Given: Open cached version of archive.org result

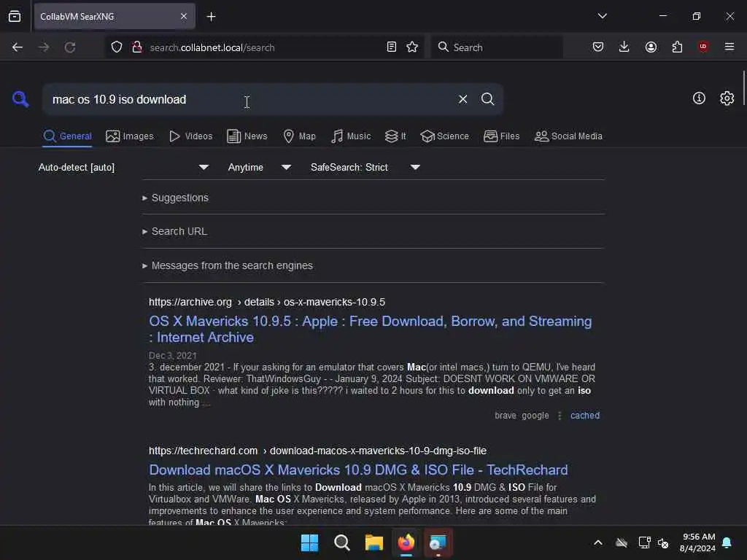Looking at the screenshot, I should coord(585,415).
